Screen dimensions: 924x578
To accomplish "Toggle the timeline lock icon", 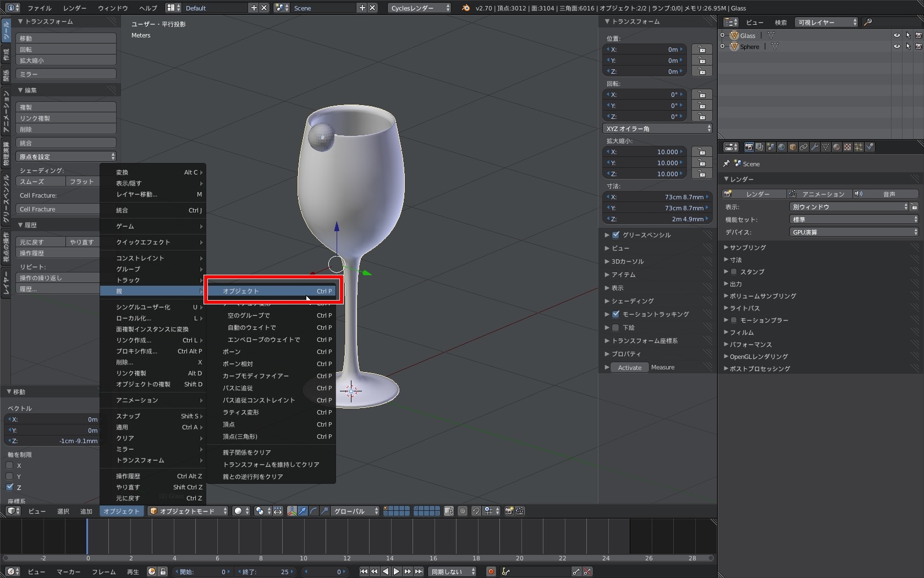I will tap(163, 571).
